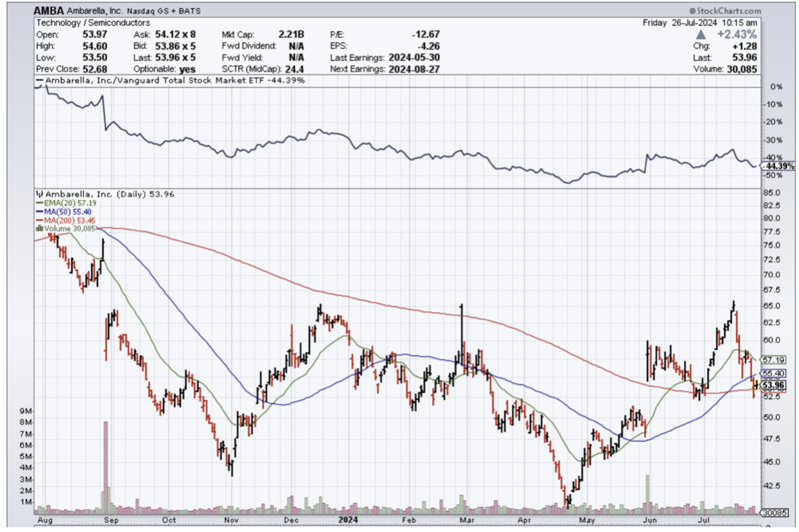Click the candlestick icon beside Ambarella, Inc. (Daily)

tap(39, 194)
